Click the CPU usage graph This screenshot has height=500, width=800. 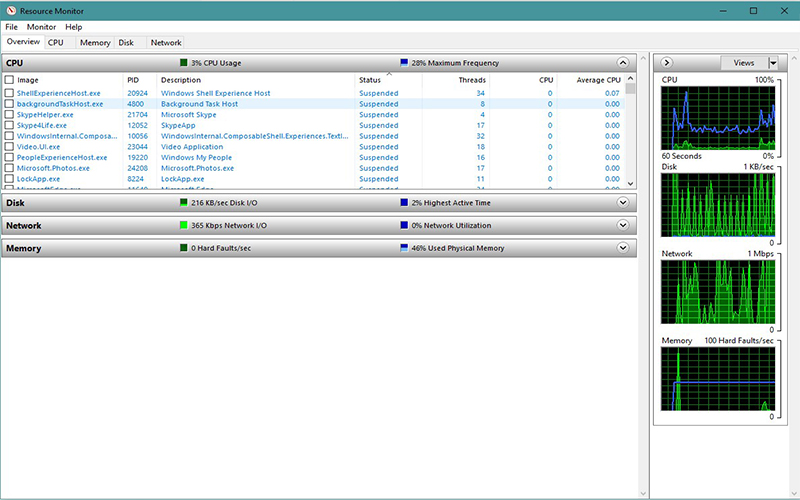[718, 118]
